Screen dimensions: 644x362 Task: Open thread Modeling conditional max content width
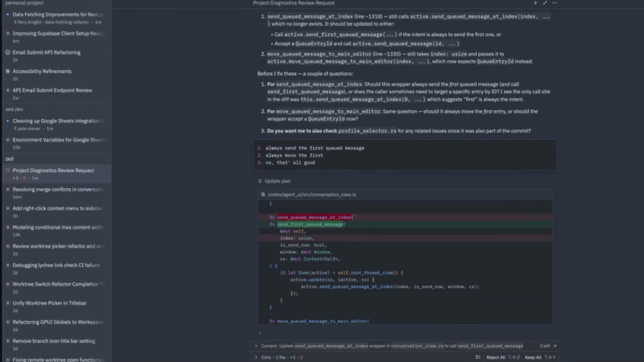click(x=56, y=231)
